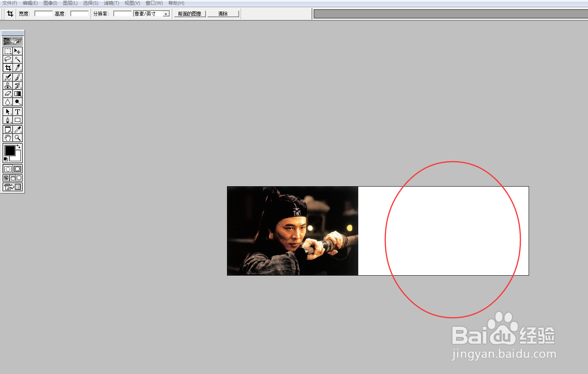
Task: Open the 图层(L) menu
Action: 70,3
